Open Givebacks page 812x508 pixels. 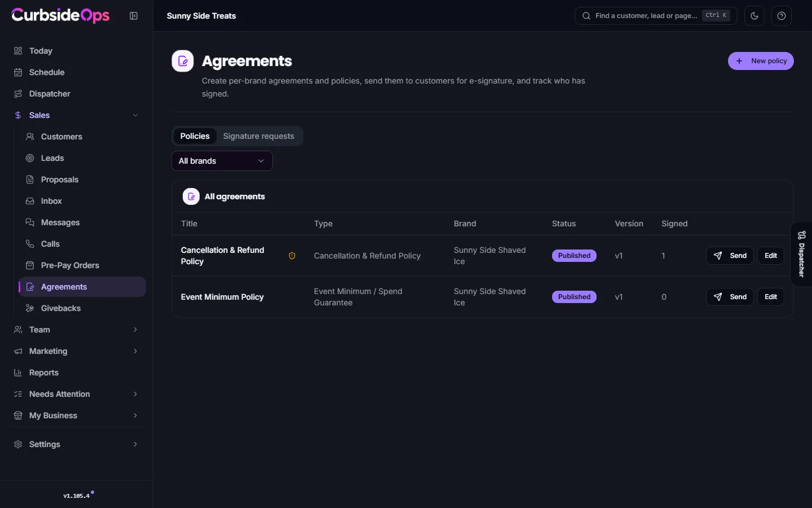pyautogui.click(x=82, y=308)
